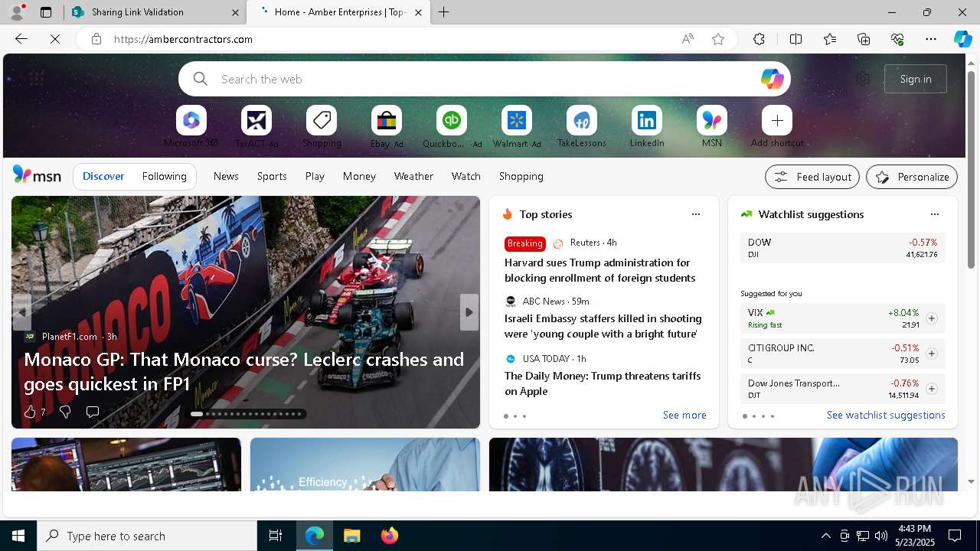Open Task View on the taskbar
Image resolution: width=980 pixels, height=551 pixels.
coord(276,536)
